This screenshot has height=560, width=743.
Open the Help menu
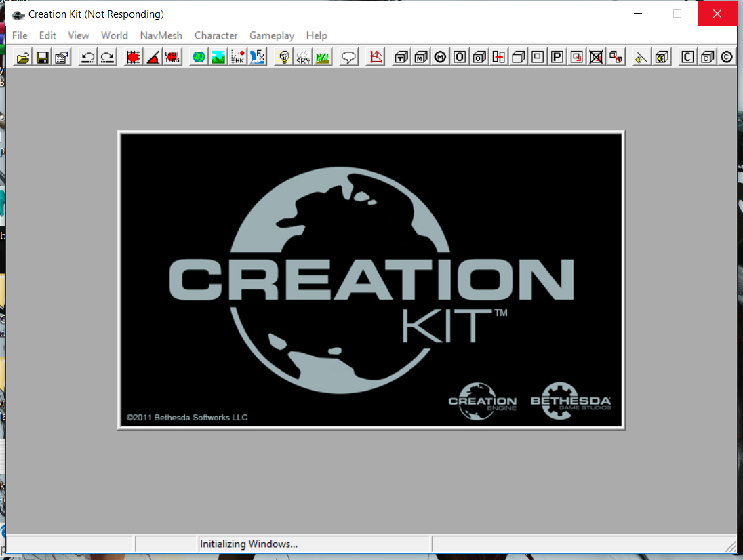coord(317,35)
